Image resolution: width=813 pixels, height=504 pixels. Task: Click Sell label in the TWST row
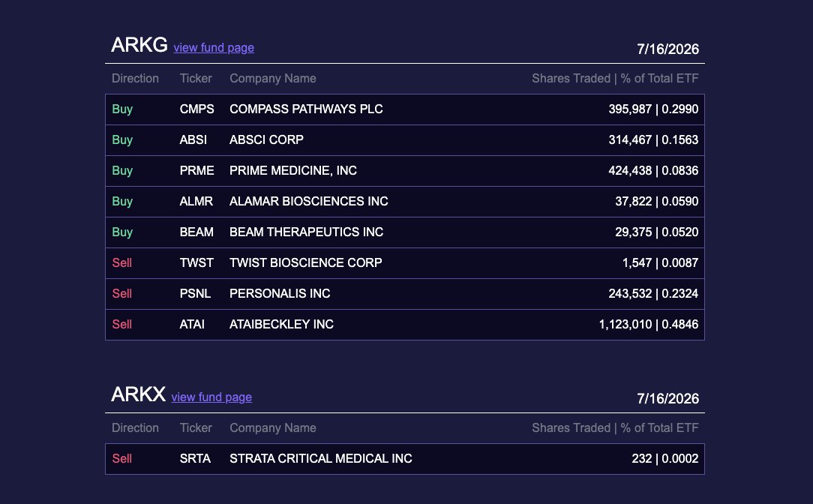point(121,263)
